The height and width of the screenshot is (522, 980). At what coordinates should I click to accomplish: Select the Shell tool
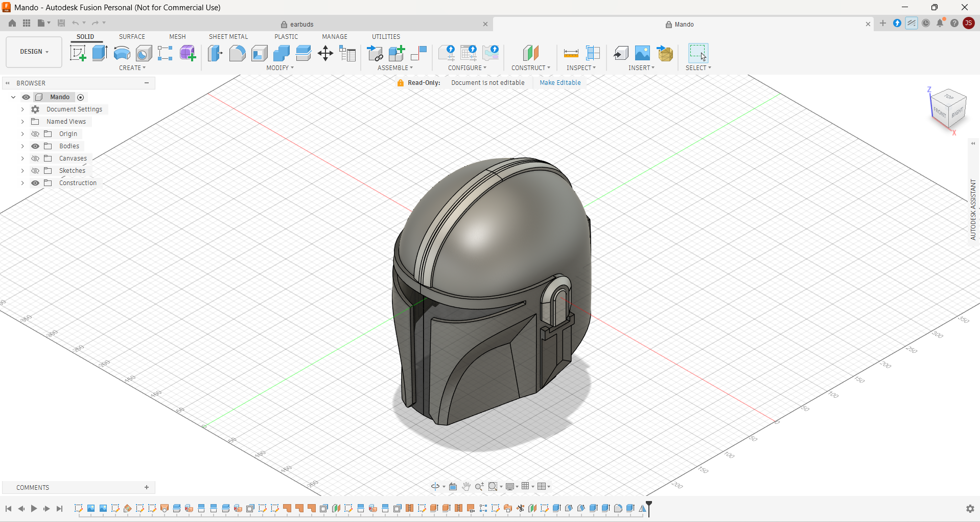pos(259,53)
